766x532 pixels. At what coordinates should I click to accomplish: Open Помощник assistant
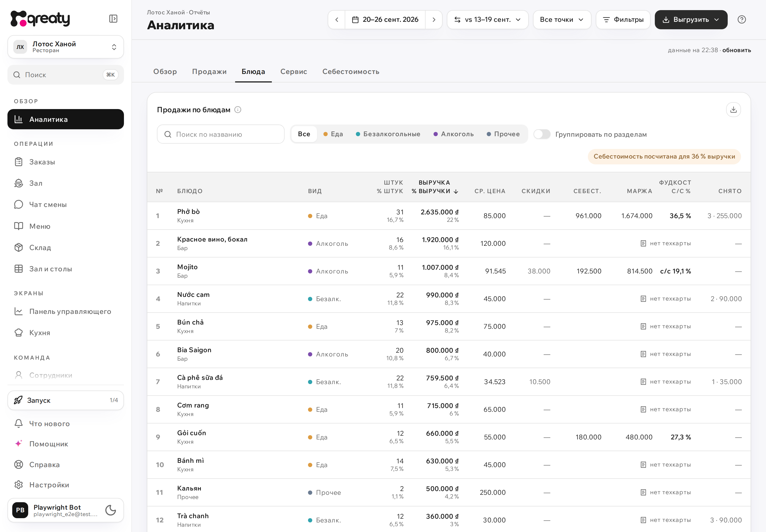(66, 444)
